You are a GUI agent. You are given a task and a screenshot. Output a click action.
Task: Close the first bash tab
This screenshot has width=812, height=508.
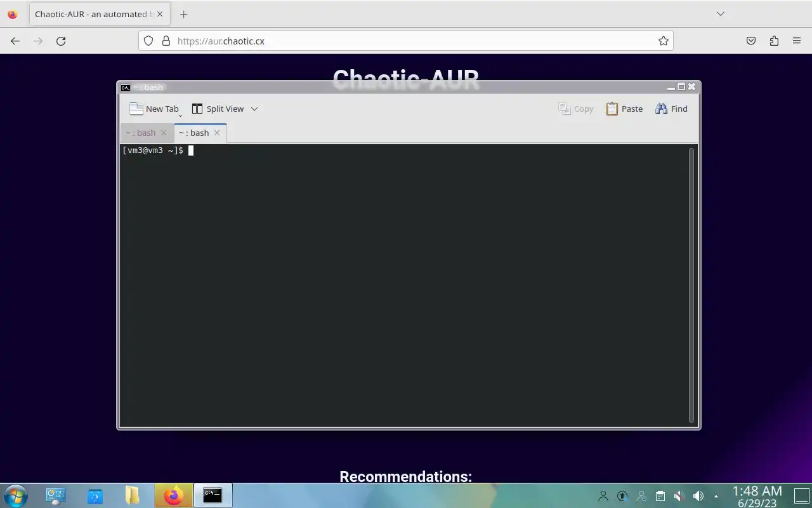click(x=164, y=133)
